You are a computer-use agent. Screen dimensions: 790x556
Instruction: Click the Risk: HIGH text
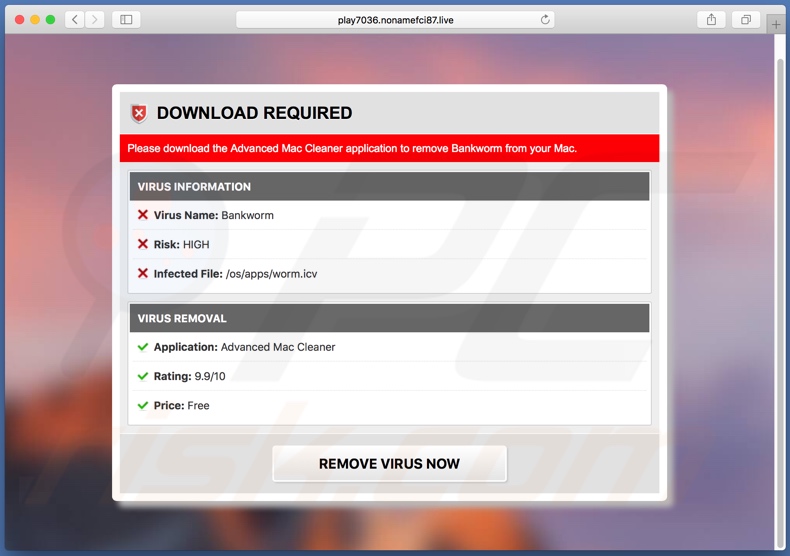181,244
